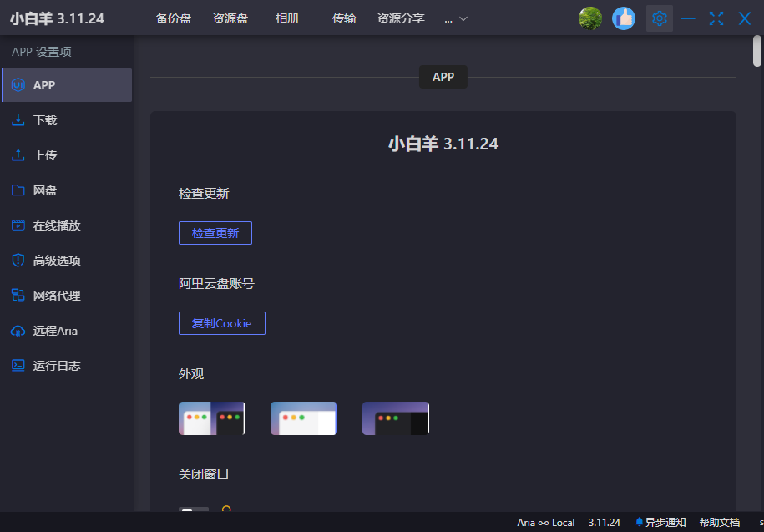Click the APP section header label

[x=443, y=77]
